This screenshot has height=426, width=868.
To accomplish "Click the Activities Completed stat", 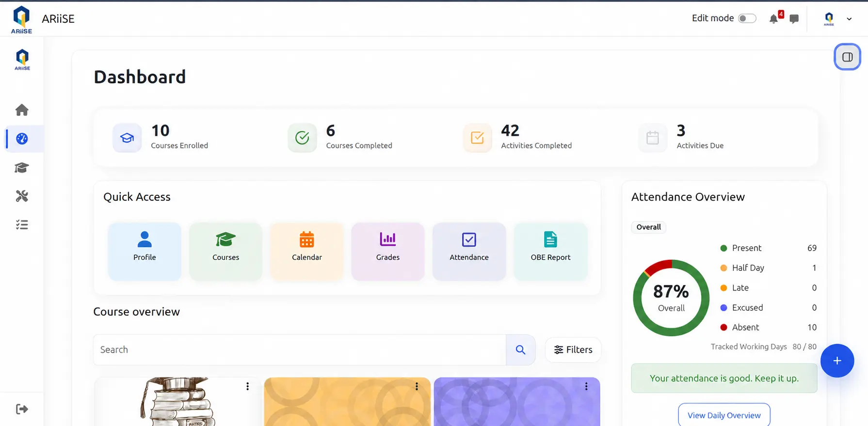I will point(517,137).
